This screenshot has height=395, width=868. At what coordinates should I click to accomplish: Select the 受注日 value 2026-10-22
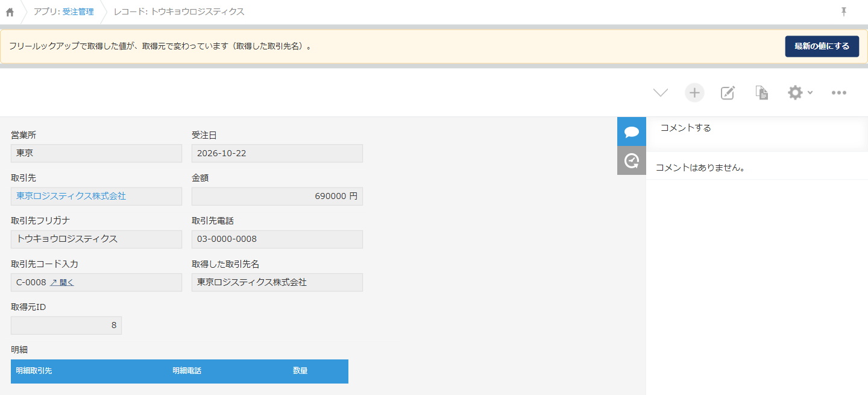point(277,153)
